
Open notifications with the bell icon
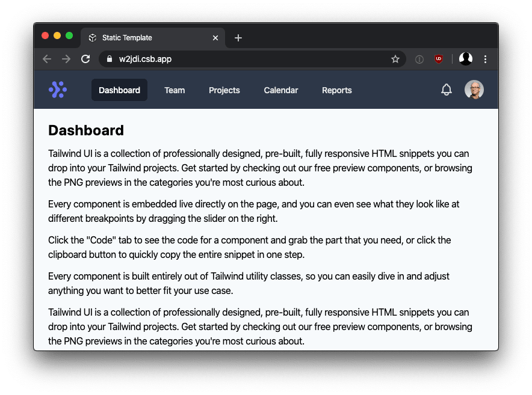tap(447, 90)
